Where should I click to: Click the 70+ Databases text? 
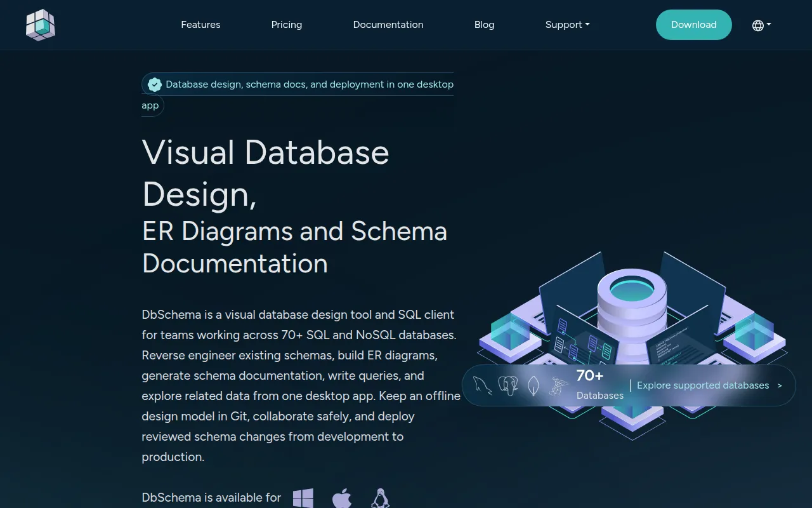click(599, 385)
